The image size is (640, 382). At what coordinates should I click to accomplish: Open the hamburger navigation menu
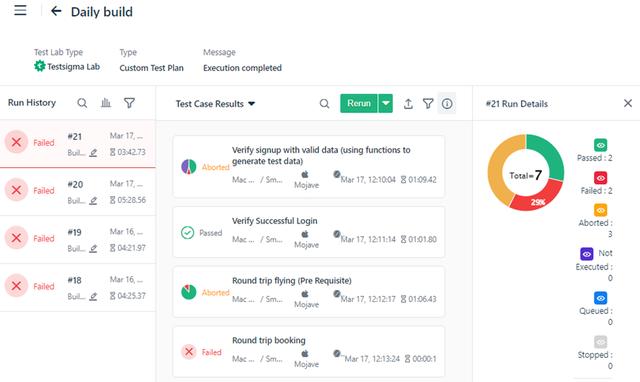(20, 11)
